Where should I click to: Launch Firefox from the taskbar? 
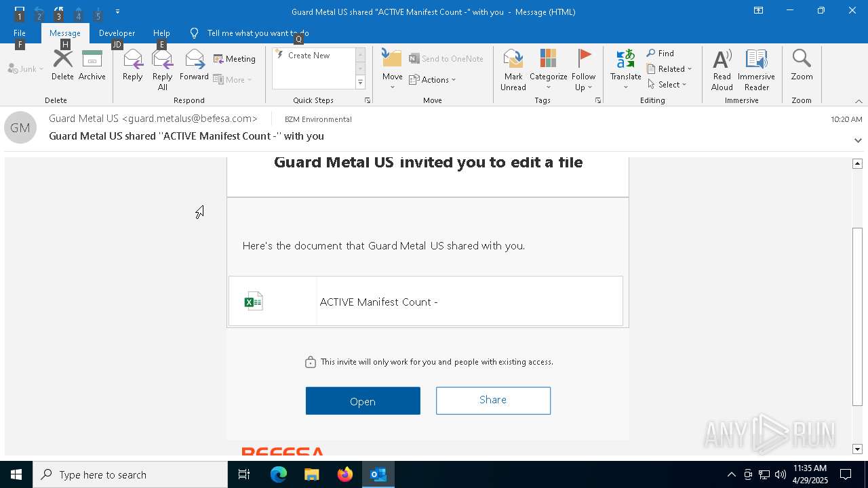[x=345, y=474]
